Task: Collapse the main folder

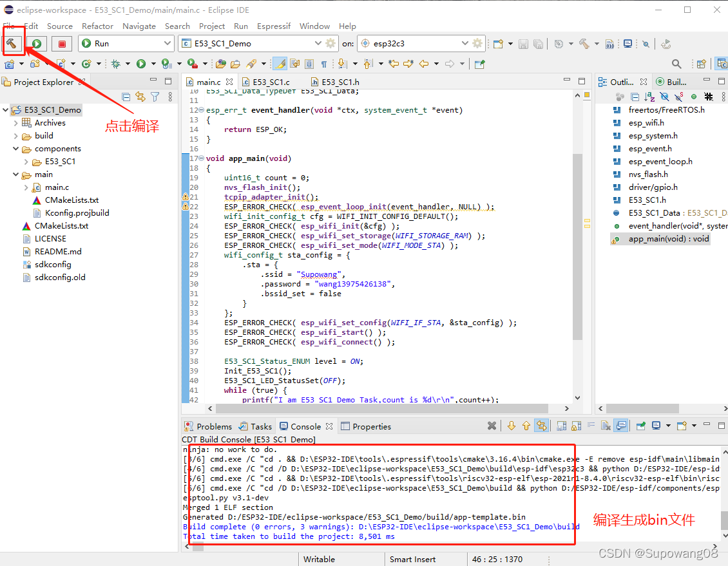Action: tap(16, 175)
